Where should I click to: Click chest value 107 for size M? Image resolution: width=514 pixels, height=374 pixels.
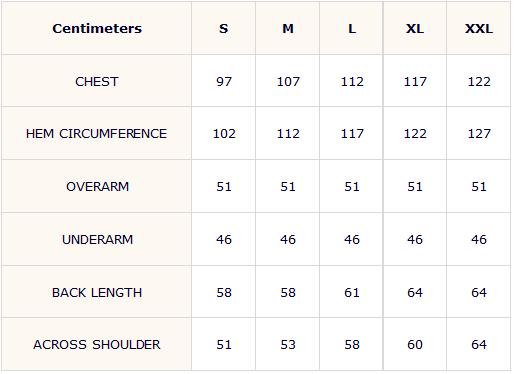[288, 82]
